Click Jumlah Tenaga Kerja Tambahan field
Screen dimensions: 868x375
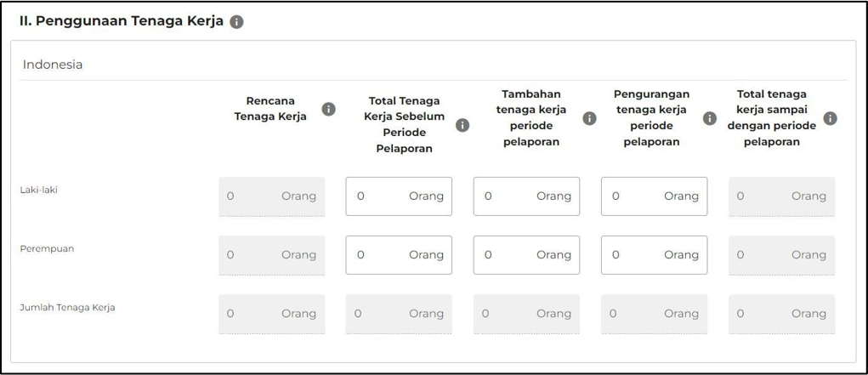(526, 314)
